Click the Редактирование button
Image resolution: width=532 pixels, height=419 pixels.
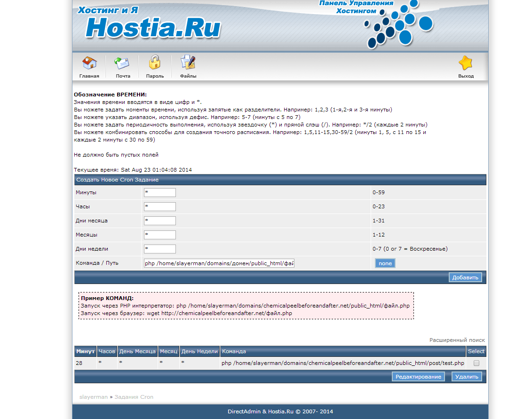point(418,377)
